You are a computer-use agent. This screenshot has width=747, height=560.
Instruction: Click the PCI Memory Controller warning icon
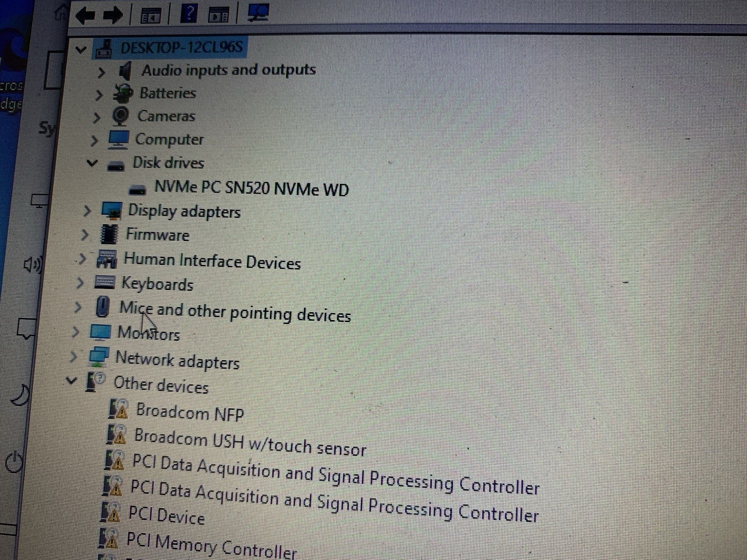click(x=108, y=539)
